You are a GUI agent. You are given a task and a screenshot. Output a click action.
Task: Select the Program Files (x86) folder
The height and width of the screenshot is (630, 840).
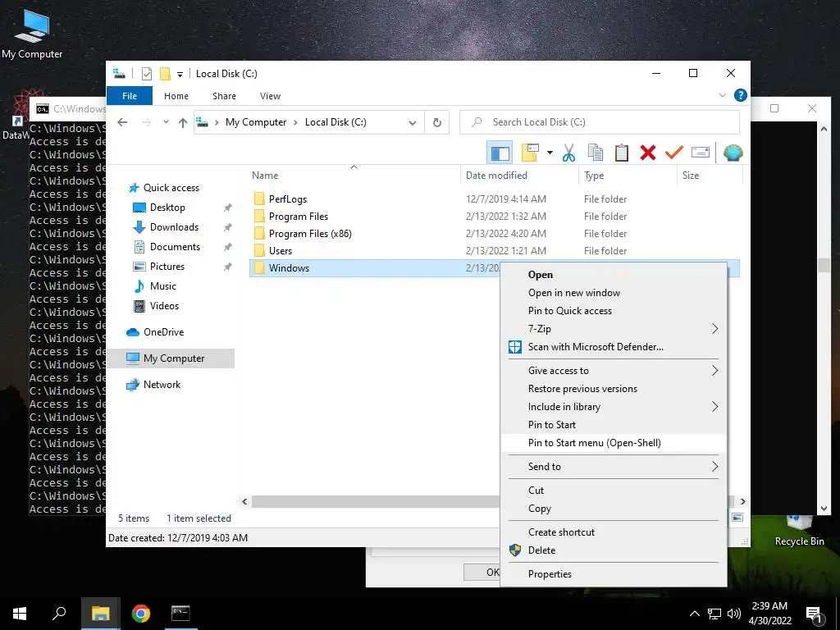tap(310, 234)
